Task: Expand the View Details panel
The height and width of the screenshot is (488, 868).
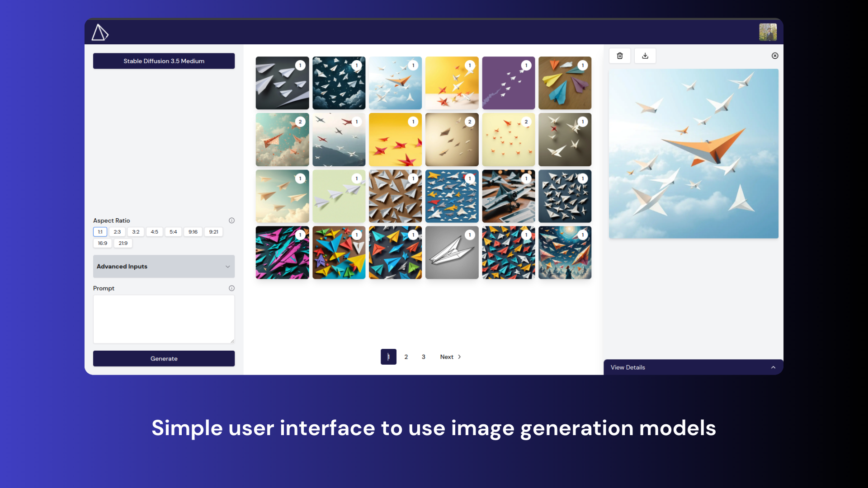Action: click(x=693, y=367)
